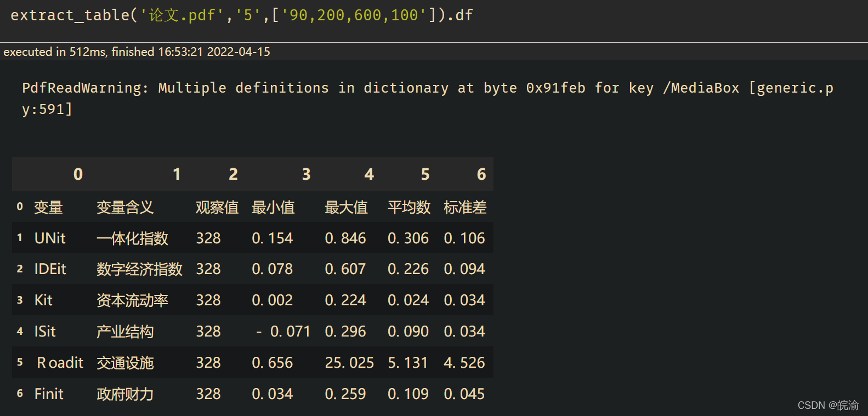The height and width of the screenshot is (416, 868).
Task: Click the 0. 846 maximum value
Action: point(345,238)
